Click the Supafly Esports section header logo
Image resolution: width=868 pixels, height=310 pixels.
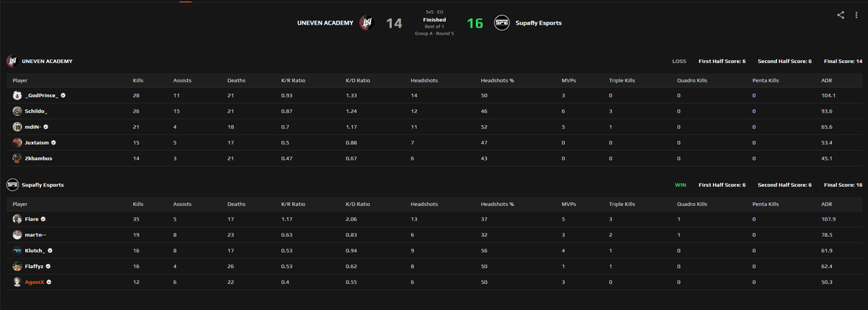[x=12, y=185]
